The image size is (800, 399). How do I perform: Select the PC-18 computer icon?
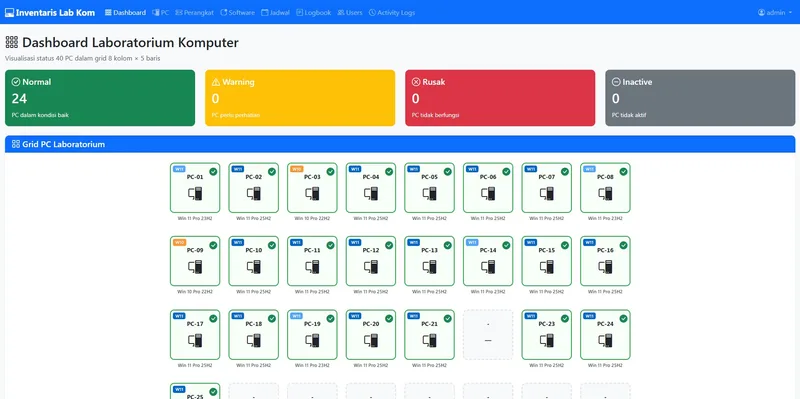tap(254, 340)
